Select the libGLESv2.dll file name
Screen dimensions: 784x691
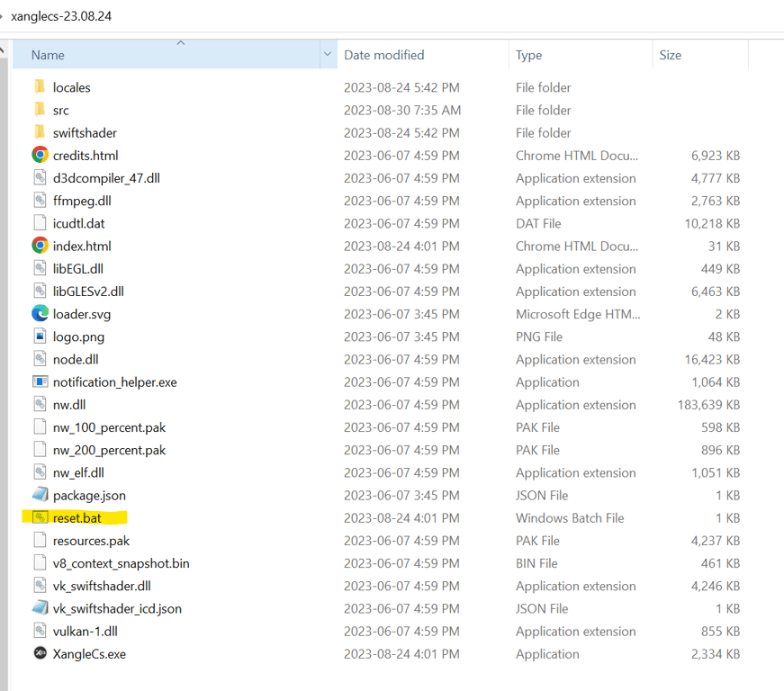(x=88, y=292)
